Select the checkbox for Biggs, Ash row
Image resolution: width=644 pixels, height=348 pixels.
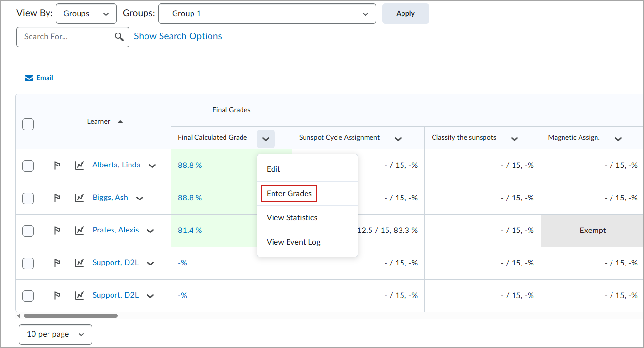(28, 198)
